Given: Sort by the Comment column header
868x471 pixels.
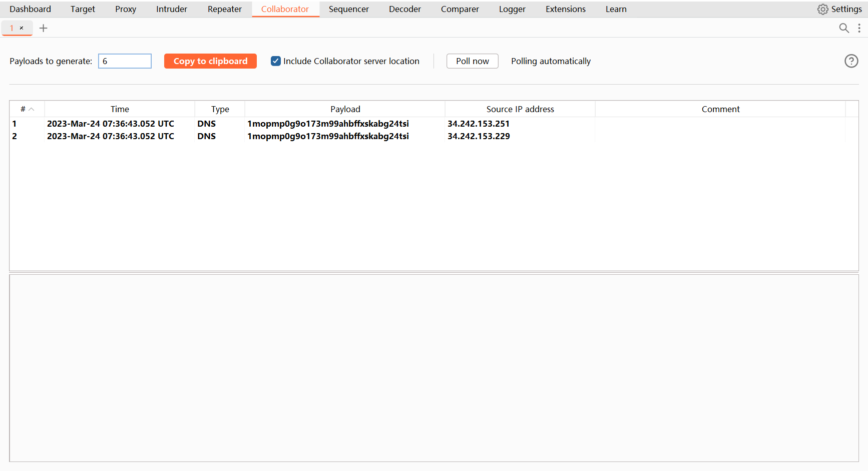Looking at the screenshot, I should (x=720, y=109).
